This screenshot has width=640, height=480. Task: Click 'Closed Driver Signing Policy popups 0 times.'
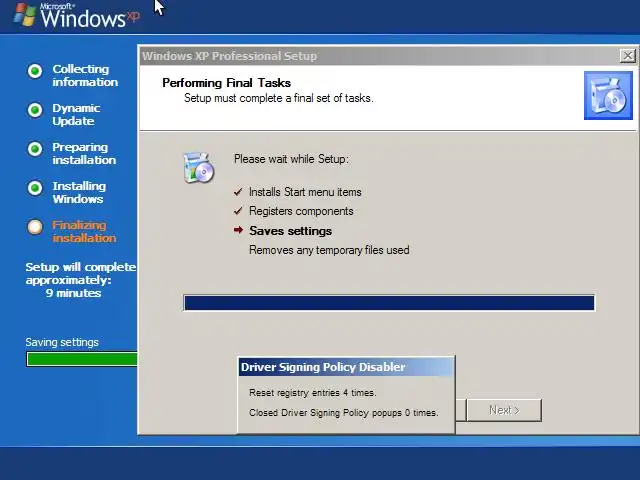click(344, 413)
